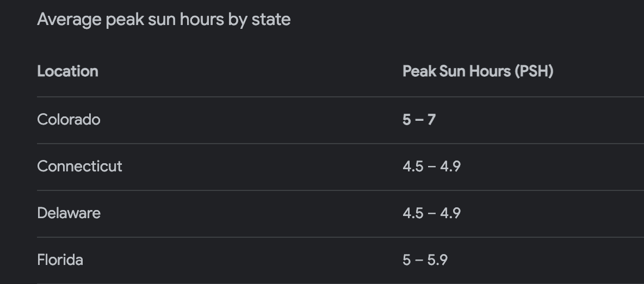Screen dimensions: 644x284
Task: Select the 4.5 – 4.9 value for Connecticut
Action: click(x=432, y=166)
